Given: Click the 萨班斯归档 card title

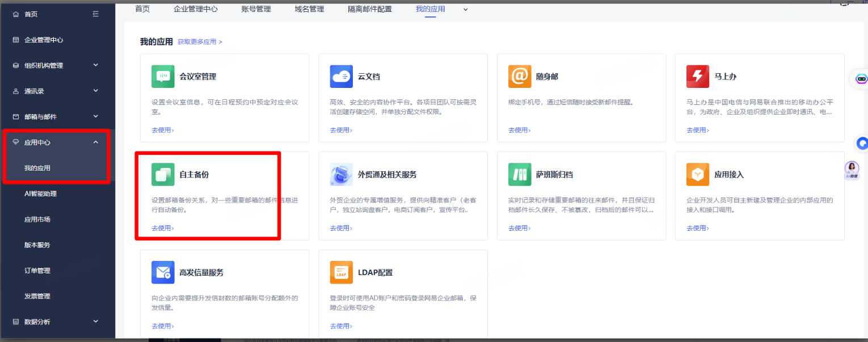Looking at the screenshot, I should click(x=555, y=175).
